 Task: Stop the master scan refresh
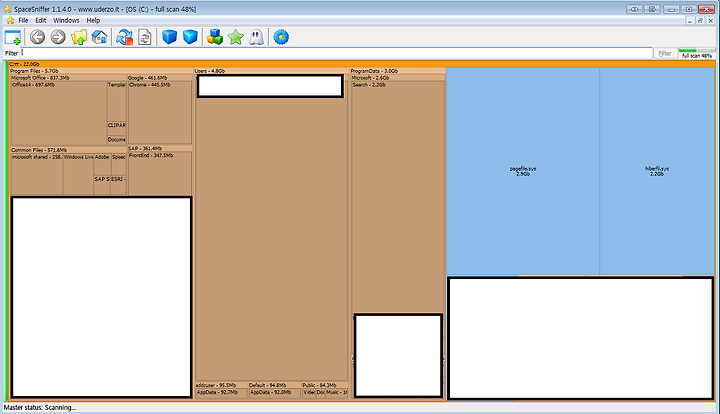[124, 37]
